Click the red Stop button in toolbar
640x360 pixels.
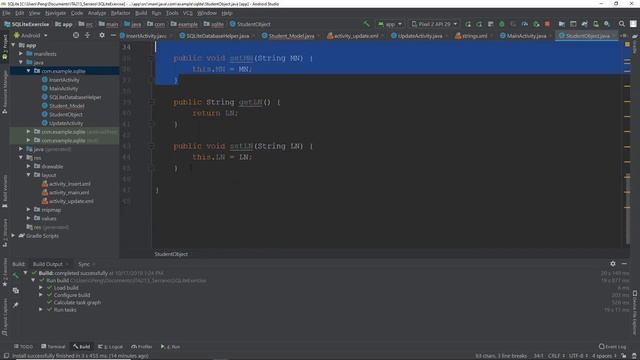[x=547, y=24]
